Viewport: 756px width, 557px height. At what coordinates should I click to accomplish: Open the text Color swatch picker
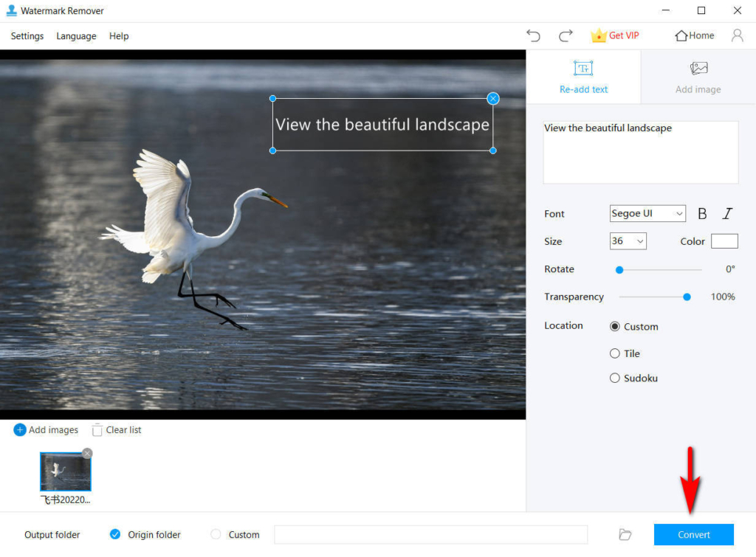(724, 241)
